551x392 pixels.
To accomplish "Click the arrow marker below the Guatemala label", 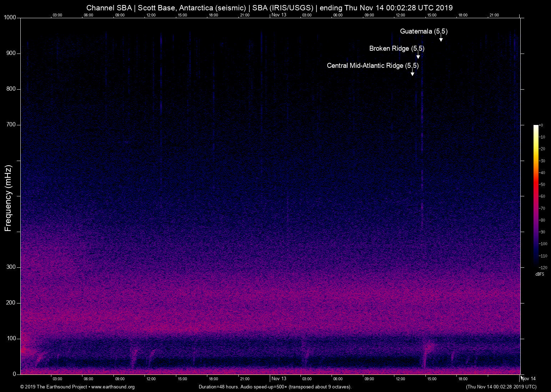I will (x=441, y=39).
